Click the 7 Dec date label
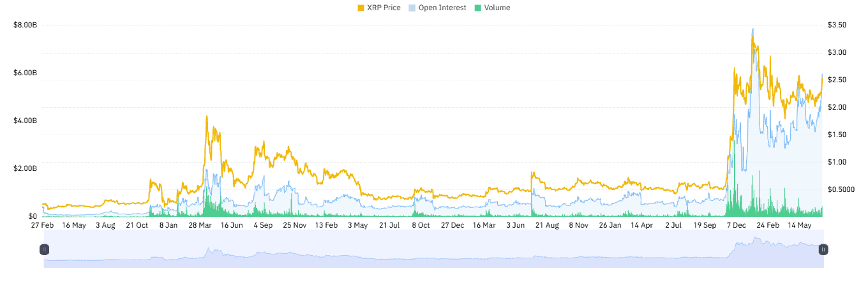868x287 pixels. pos(737,225)
